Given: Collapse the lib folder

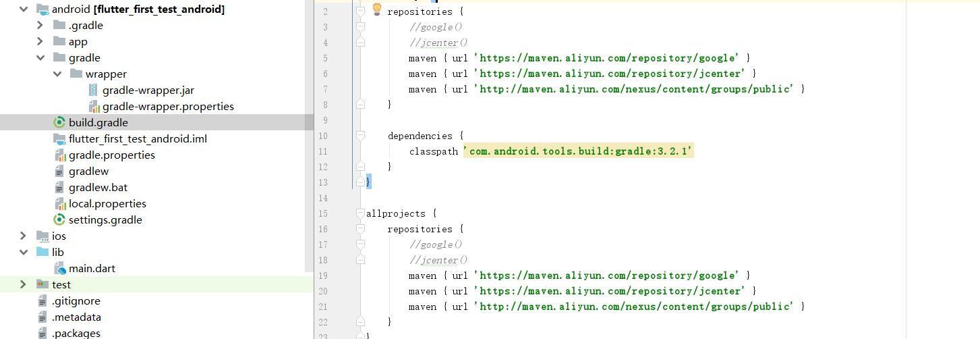Looking at the screenshot, I should pyautogui.click(x=24, y=253).
